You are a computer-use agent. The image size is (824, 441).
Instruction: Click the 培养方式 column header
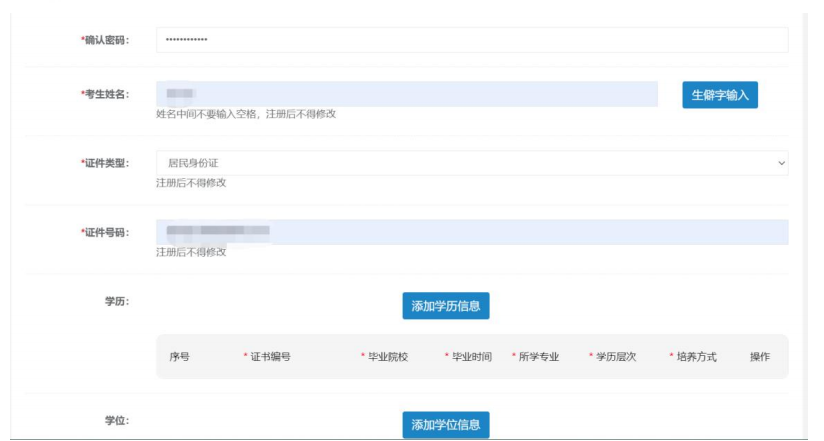694,357
